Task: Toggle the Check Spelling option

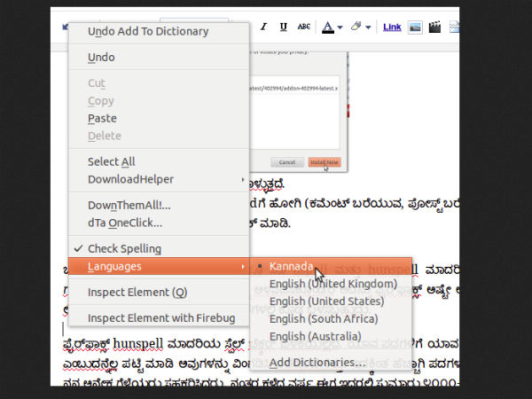Action: 124,248
